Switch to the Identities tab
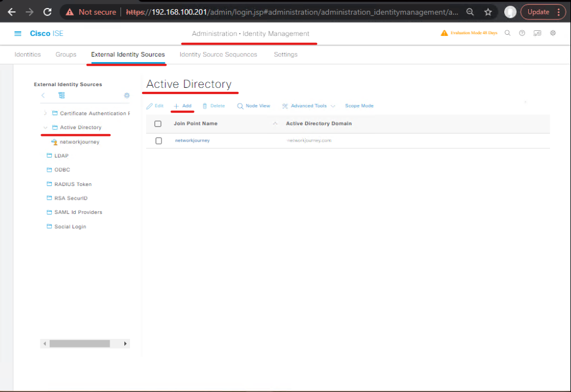 28,54
